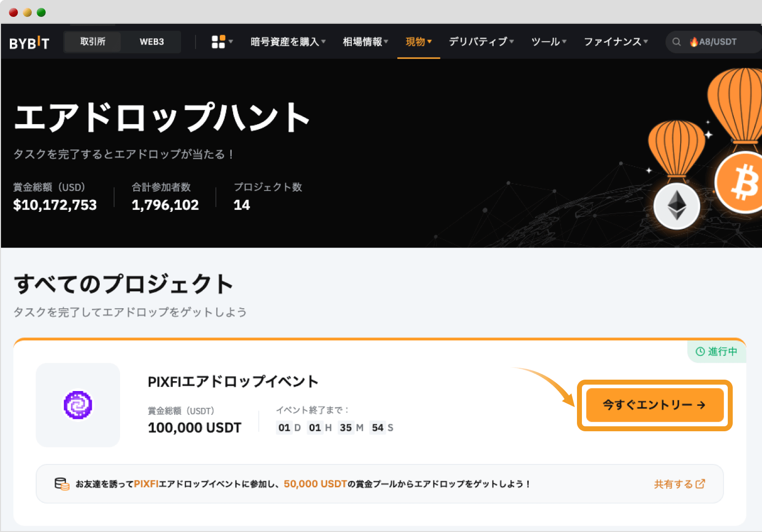Expand the デリバティブ menu
Image resolution: width=762 pixels, height=532 pixels.
coord(481,42)
